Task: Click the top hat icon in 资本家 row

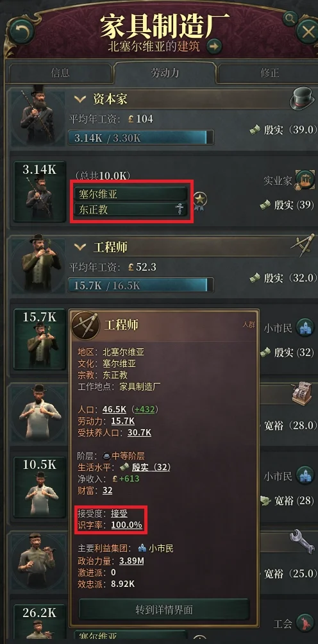Action: pos(302,99)
